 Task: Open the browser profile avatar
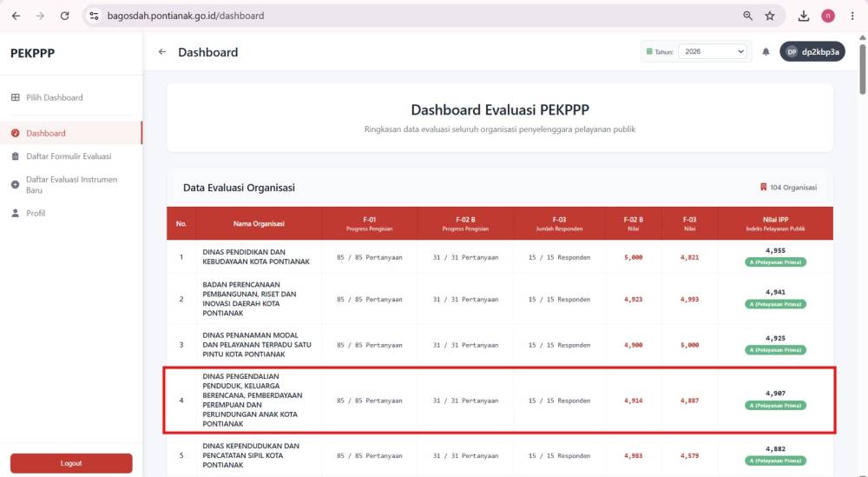827,16
